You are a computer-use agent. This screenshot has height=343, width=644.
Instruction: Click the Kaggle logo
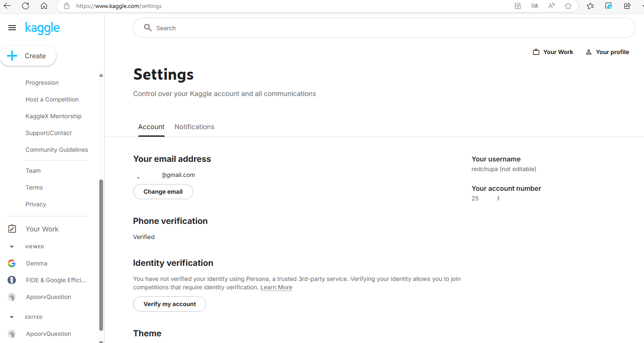pos(42,28)
